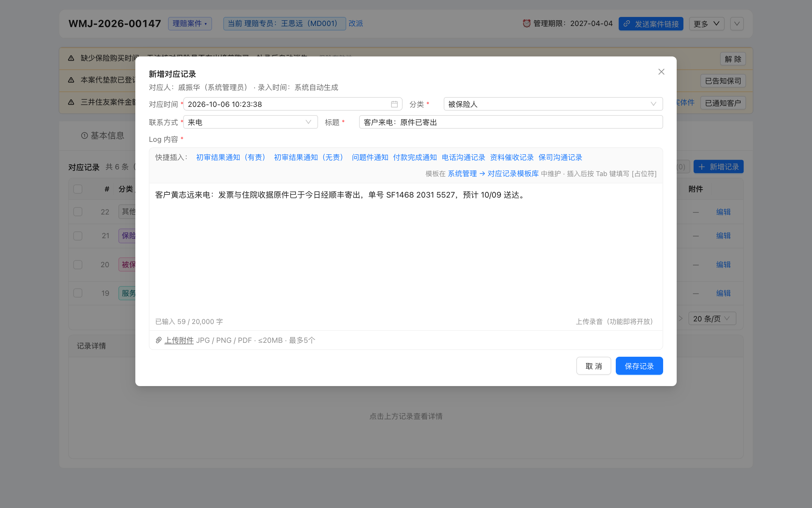Open the 20 条/页 page size dropdown
This screenshot has width=812, height=508.
pyautogui.click(x=712, y=318)
